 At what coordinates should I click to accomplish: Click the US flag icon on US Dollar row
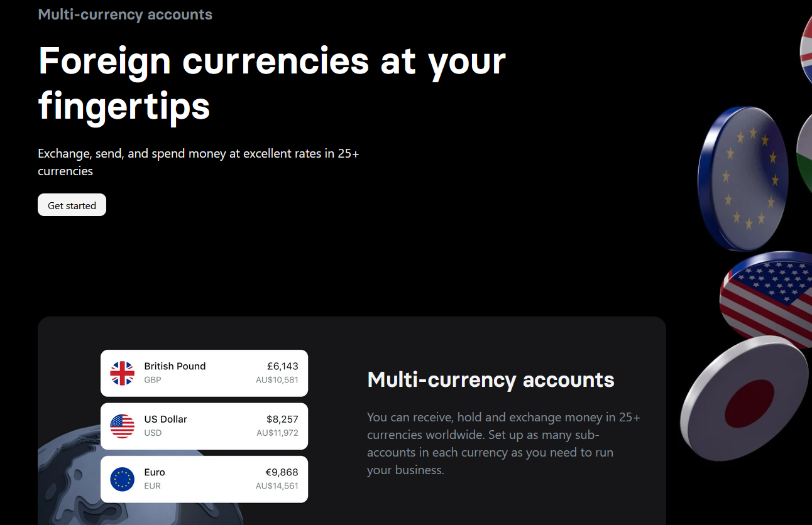122,426
